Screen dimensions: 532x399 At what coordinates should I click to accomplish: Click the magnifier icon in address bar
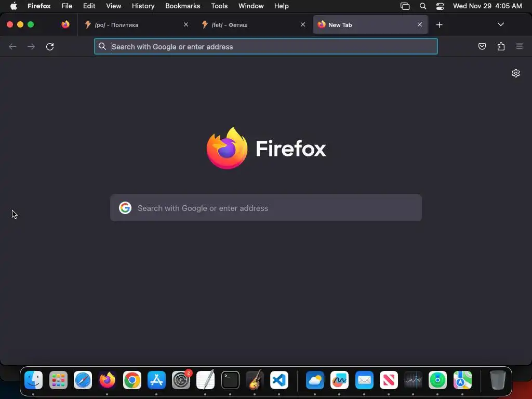(x=102, y=46)
